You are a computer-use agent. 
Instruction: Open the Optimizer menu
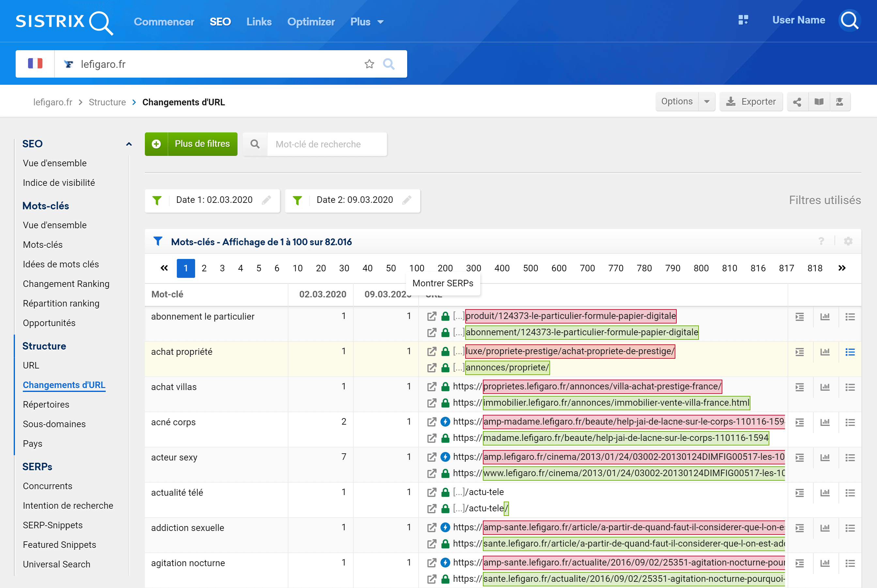[x=311, y=22]
